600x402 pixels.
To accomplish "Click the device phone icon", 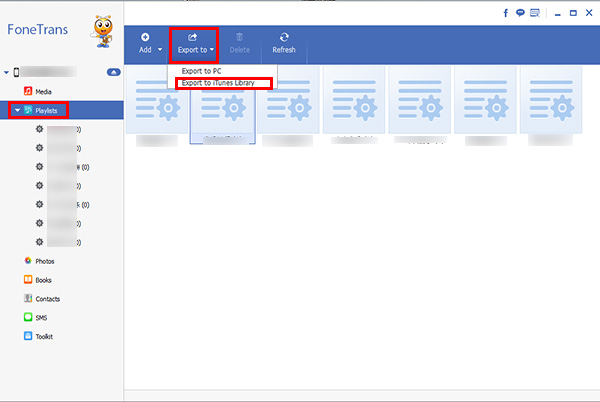I will tap(16, 72).
